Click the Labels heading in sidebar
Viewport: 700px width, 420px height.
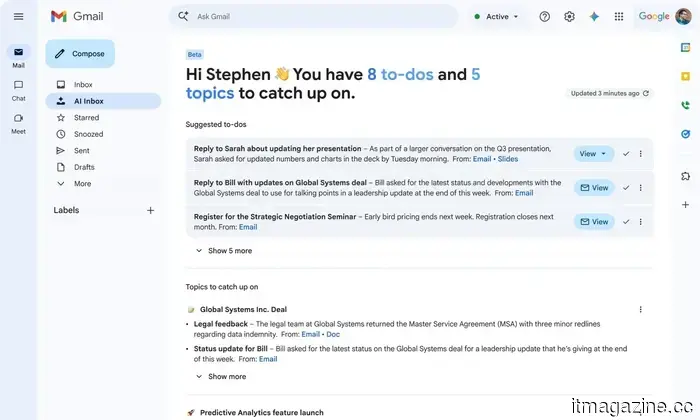[x=66, y=210]
